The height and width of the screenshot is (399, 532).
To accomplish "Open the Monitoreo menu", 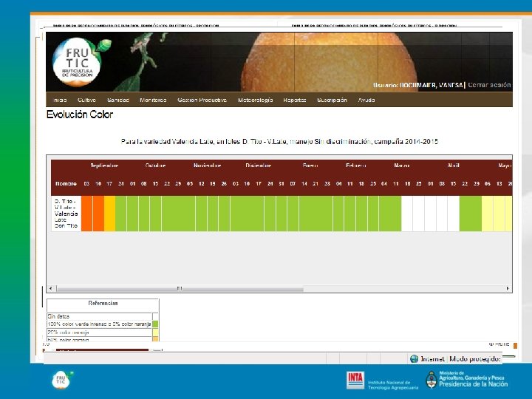I will coord(153,100).
